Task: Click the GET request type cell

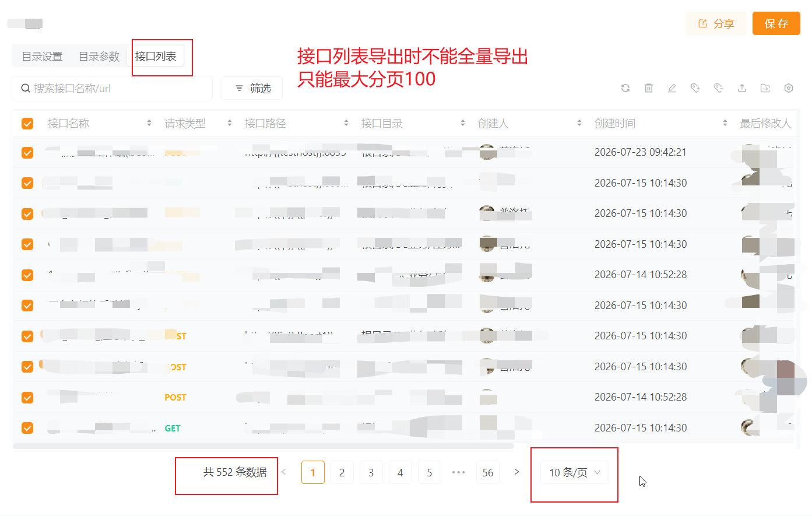Action: pos(173,428)
